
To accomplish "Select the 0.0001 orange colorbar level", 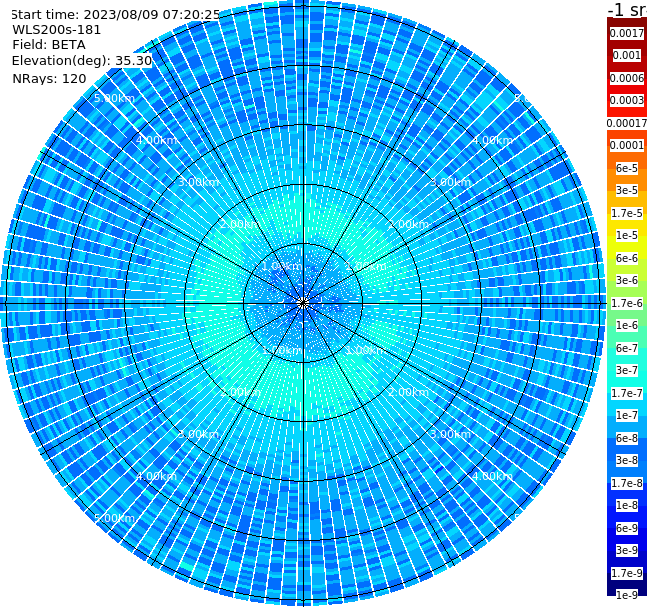I will (x=626, y=145).
